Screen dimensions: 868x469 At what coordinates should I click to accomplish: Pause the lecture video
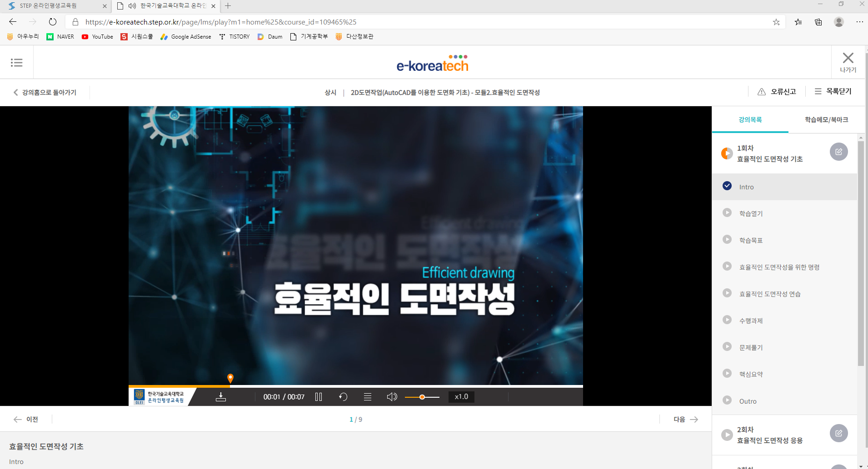click(319, 397)
